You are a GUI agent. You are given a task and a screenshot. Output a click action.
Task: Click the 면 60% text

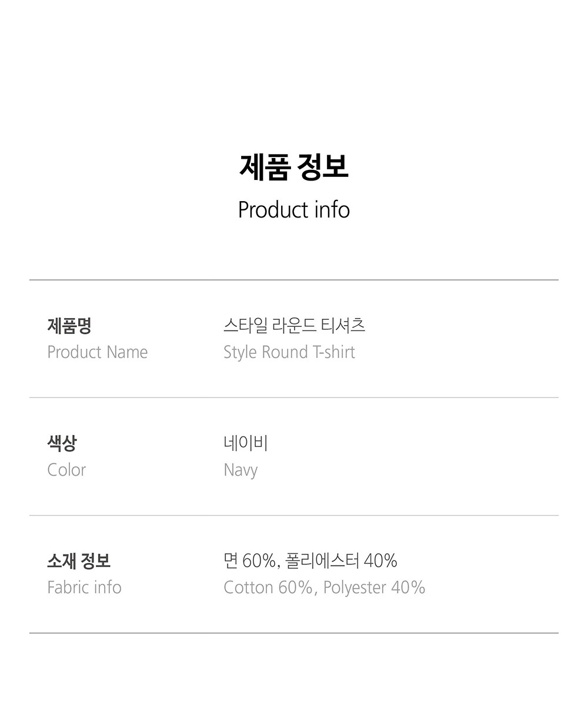point(249,561)
